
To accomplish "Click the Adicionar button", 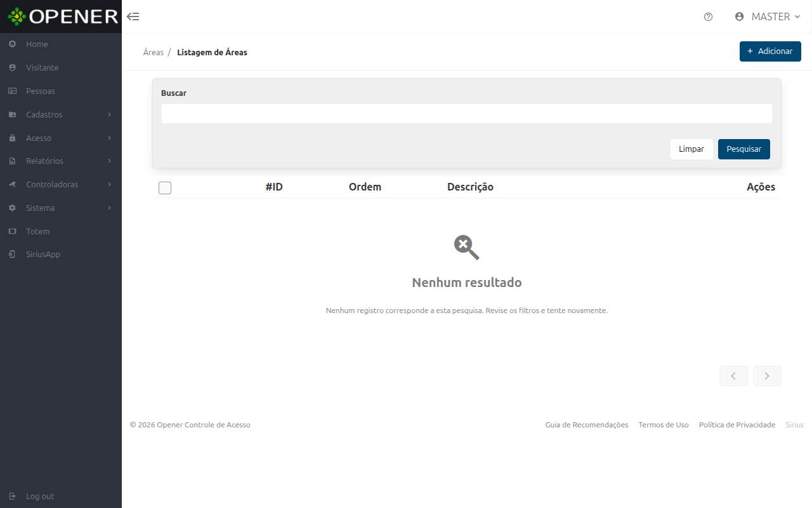I will 770,51.
